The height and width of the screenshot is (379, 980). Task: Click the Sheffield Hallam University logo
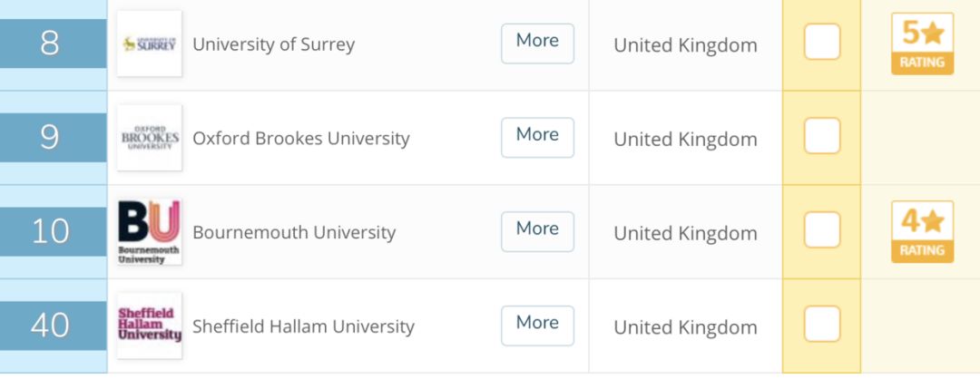(x=150, y=326)
